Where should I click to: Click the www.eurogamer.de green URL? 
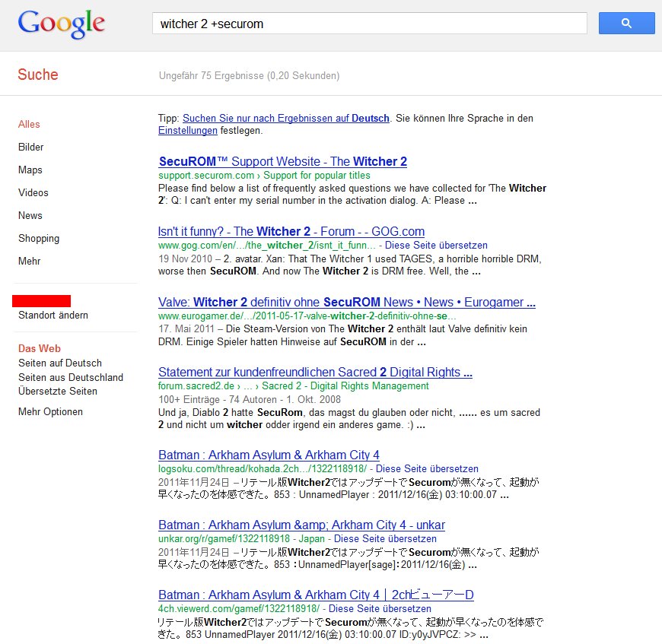point(307,316)
